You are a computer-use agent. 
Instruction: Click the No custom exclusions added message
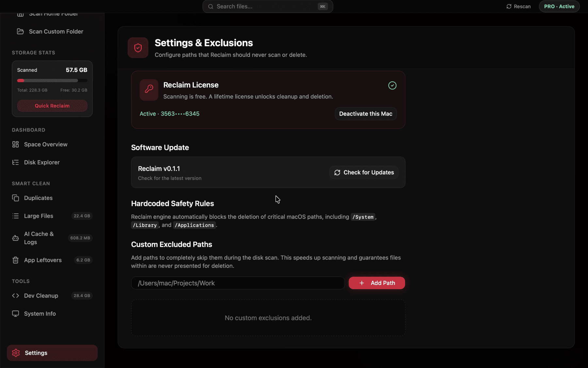click(x=268, y=318)
